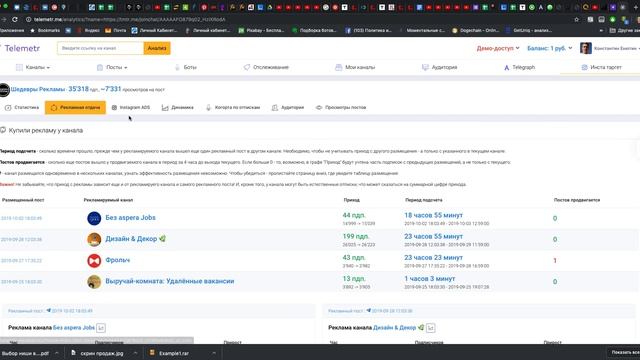Open Мои каналы section
Image resolution: width=640 pixels, height=360 pixels.
click(x=355, y=67)
